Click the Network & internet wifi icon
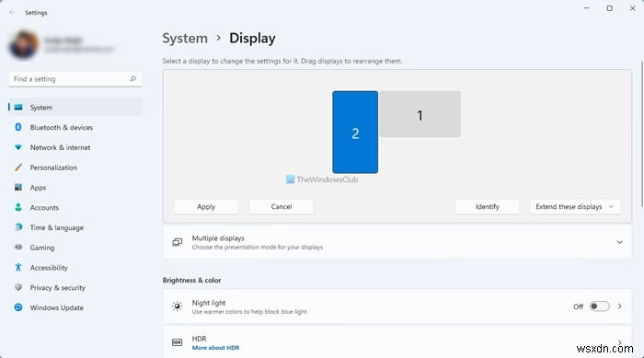This screenshot has height=358, width=644. [x=18, y=147]
